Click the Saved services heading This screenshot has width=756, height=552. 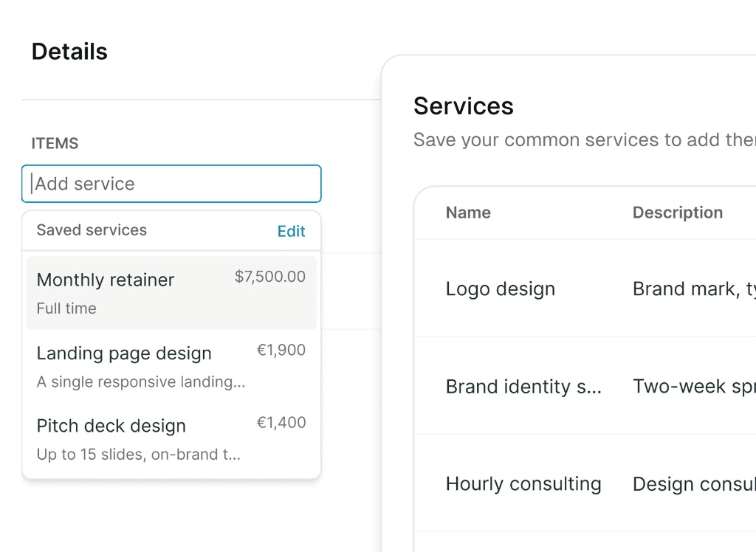[x=92, y=230]
